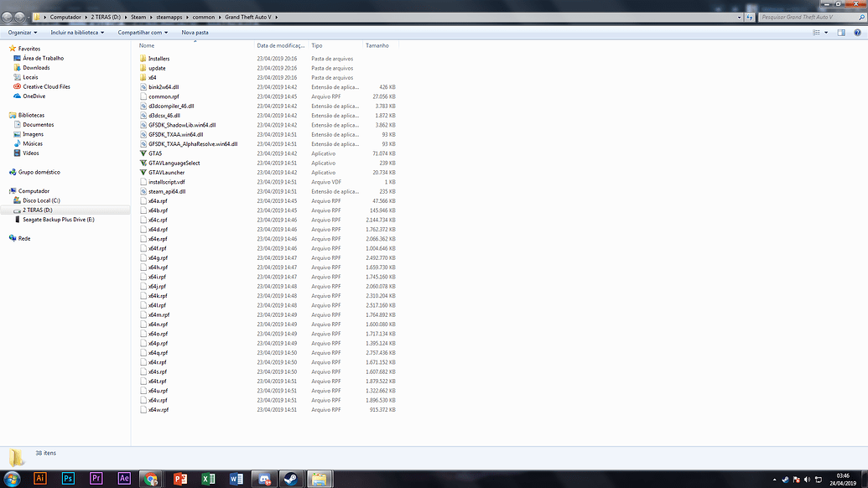Select the GTAVLanguageSelect application icon

[143, 164]
